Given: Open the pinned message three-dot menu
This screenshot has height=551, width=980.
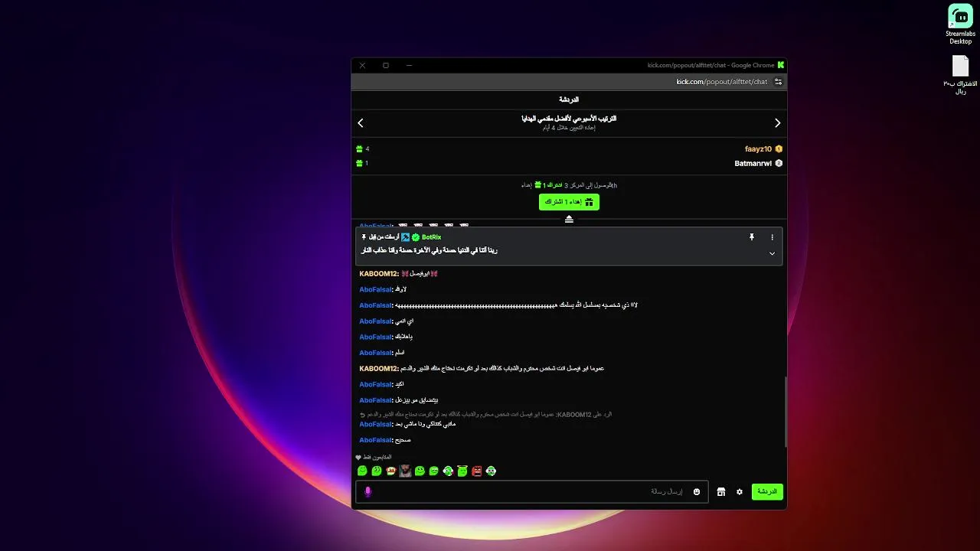Looking at the screenshot, I should coord(772,237).
